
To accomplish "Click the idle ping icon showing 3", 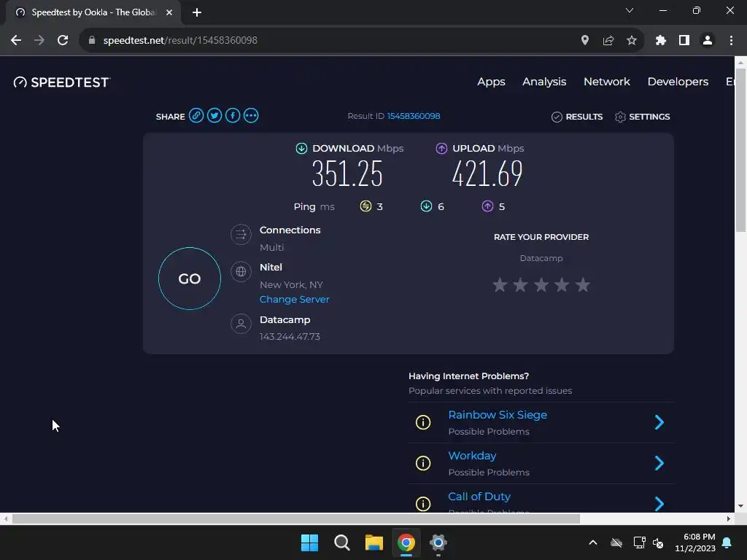I will 365,206.
